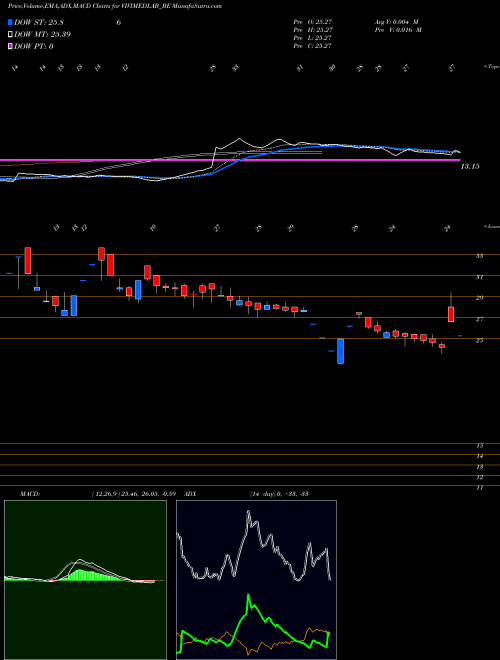Click the MACD panel label
500x660 pixels.
(x=30, y=494)
